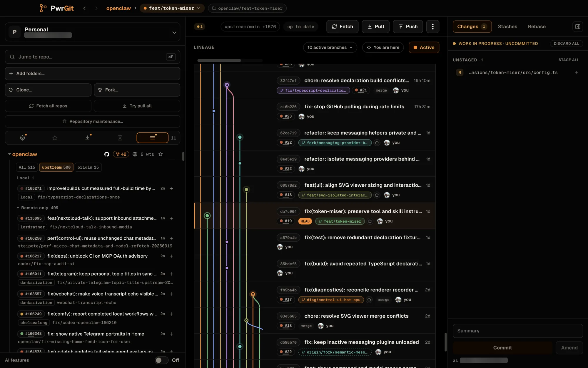Open the openclaw/feat-token-miser folder chip
588x368 pixels.
point(247,8)
